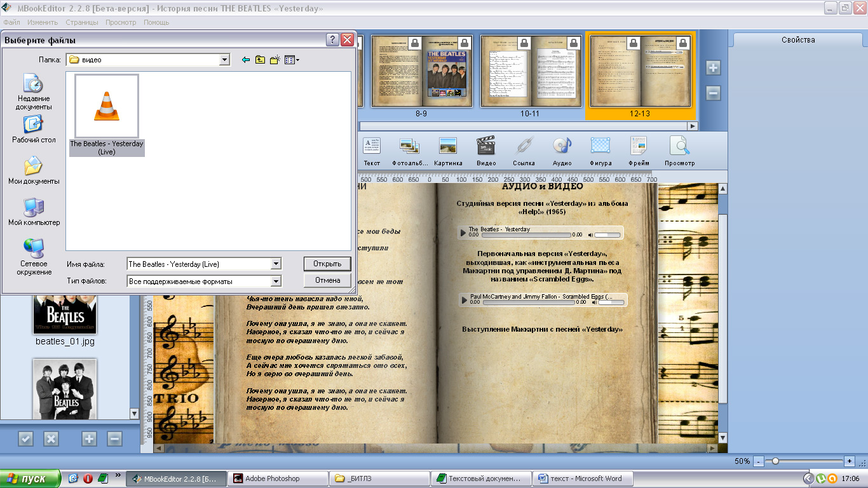
Task: Select the Ссылка link tool
Action: [x=524, y=151]
